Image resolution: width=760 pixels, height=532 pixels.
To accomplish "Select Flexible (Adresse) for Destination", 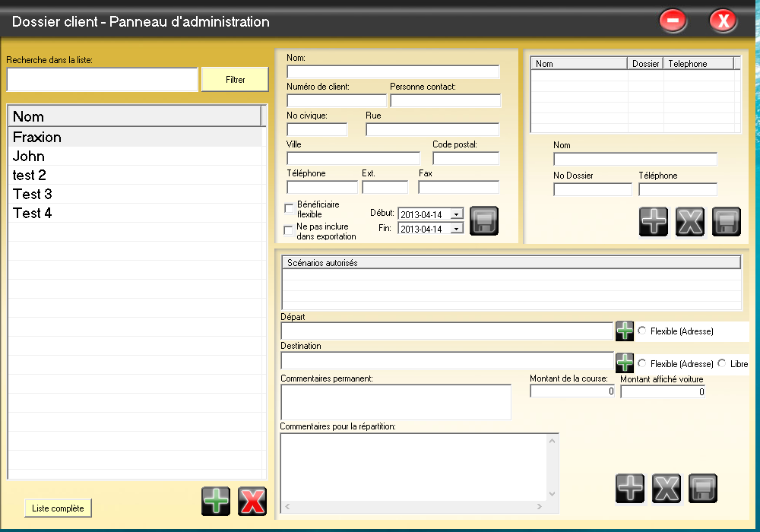I will point(642,363).
